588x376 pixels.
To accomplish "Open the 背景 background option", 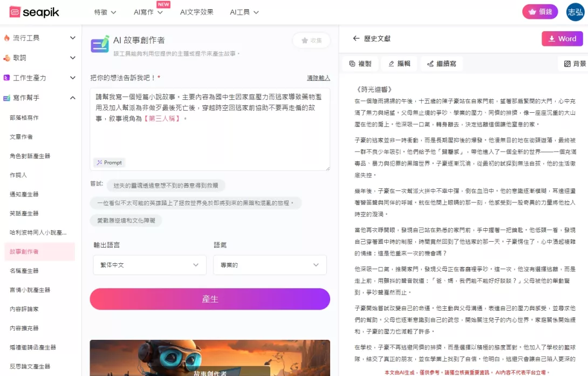I will [x=575, y=64].
